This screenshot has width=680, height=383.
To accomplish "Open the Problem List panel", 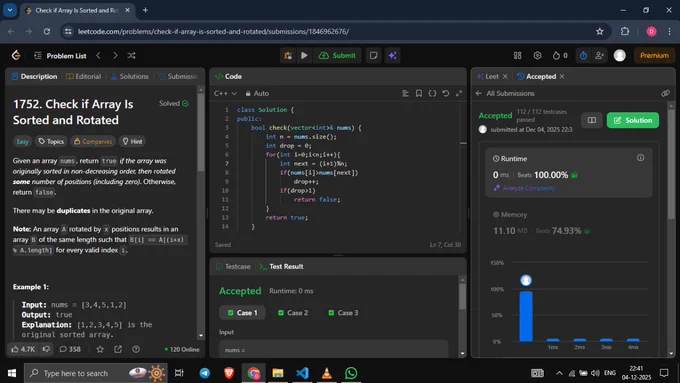I will pos(60,56).
